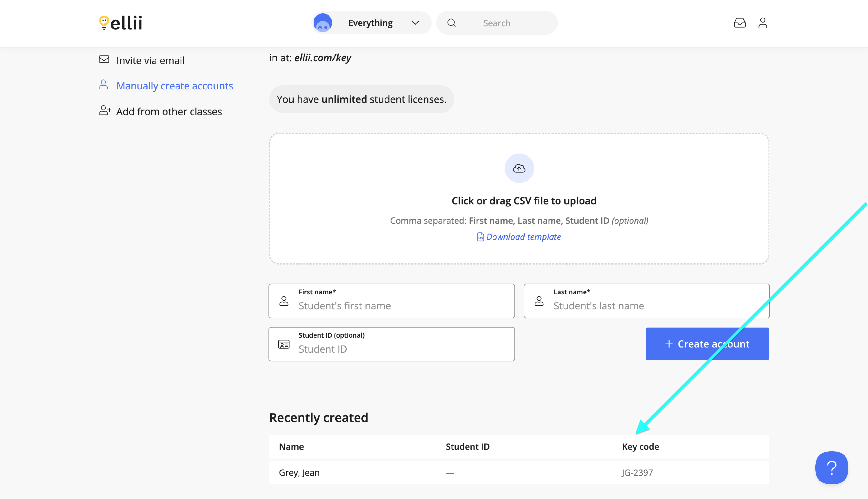
Task: Select Manually create accounts
Action: pyautogui.click(x=174, y=86)
